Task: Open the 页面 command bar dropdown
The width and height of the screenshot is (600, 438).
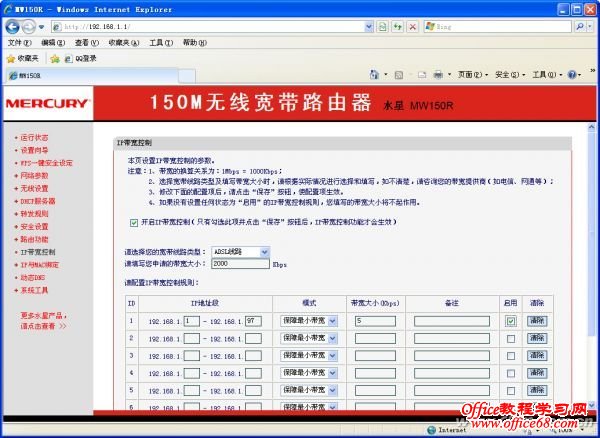Action: pos(473,75)
